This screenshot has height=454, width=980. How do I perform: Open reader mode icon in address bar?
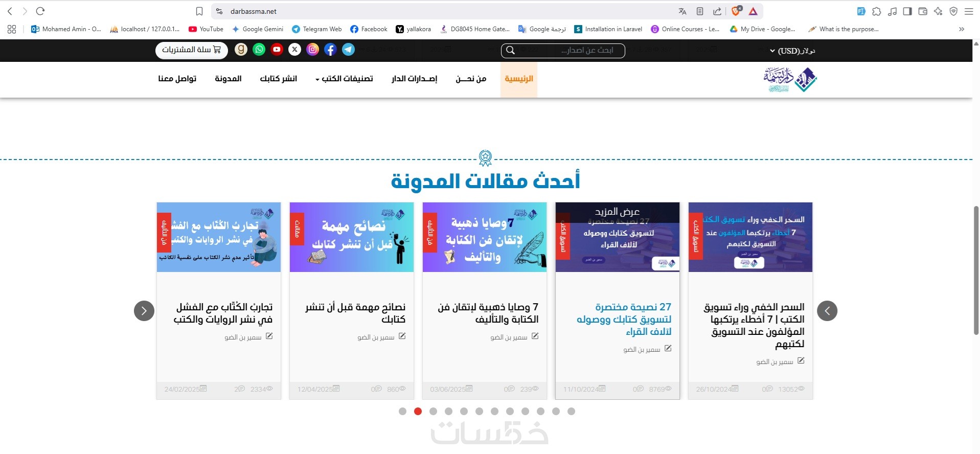pyautogui.click(x=700, y=11)
